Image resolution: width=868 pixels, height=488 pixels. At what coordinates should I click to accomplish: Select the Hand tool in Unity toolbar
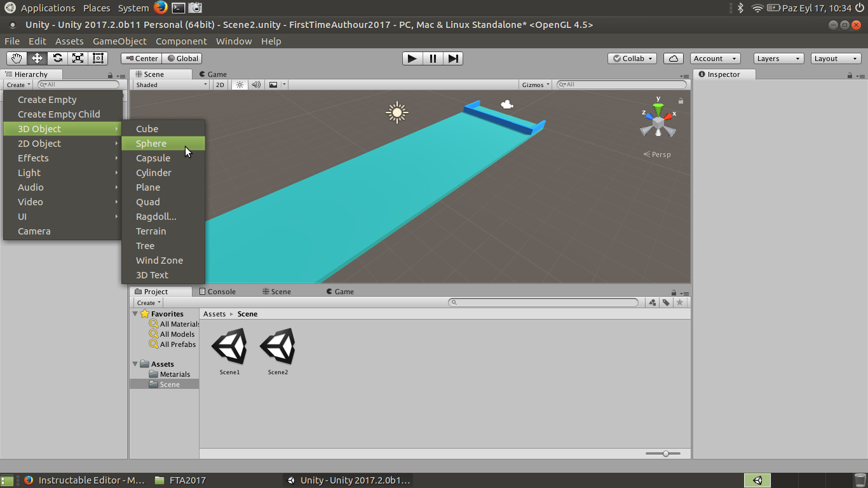(17, 58)
